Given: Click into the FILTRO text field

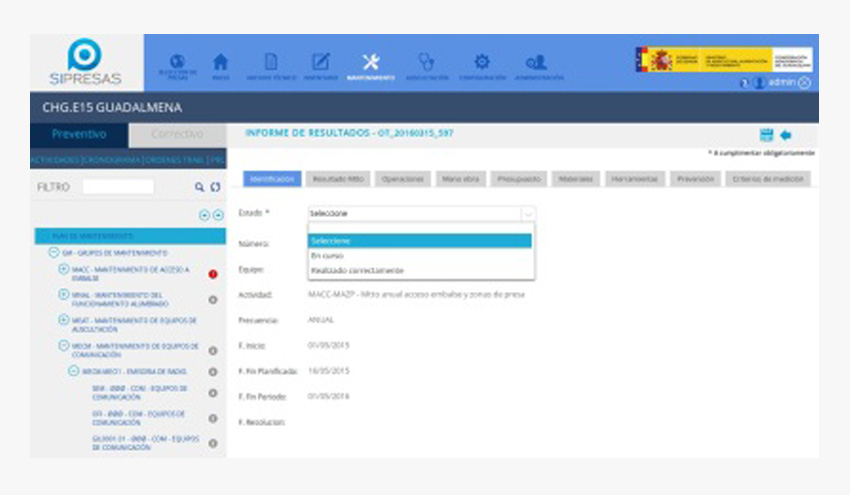Looking at the screenshot, I should coord(118,187).
